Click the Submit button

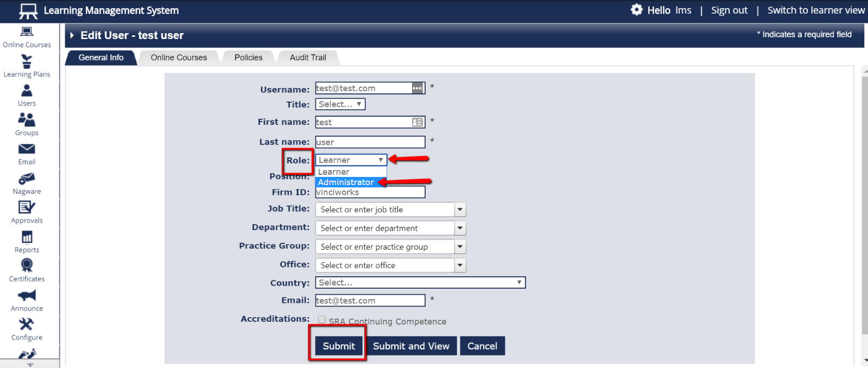pyautogui.click(x=339, y=346)
